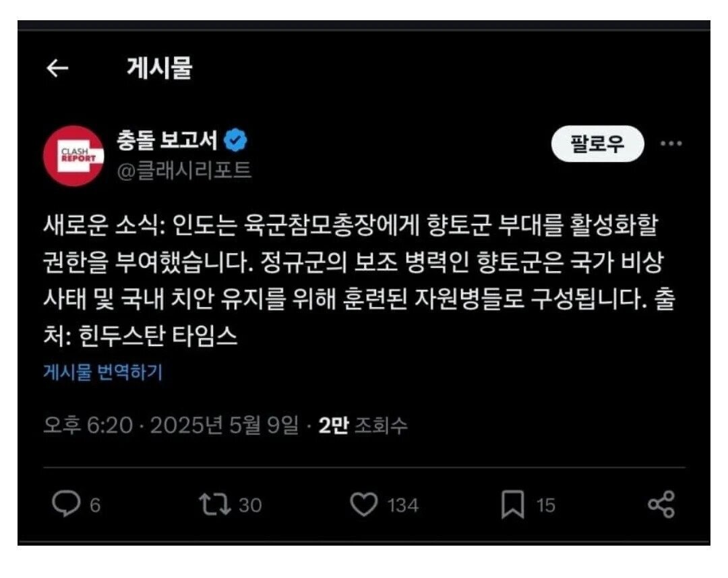Open the 30 reposts count
This screenshot has height=578, width=728.
coord(250,505)
